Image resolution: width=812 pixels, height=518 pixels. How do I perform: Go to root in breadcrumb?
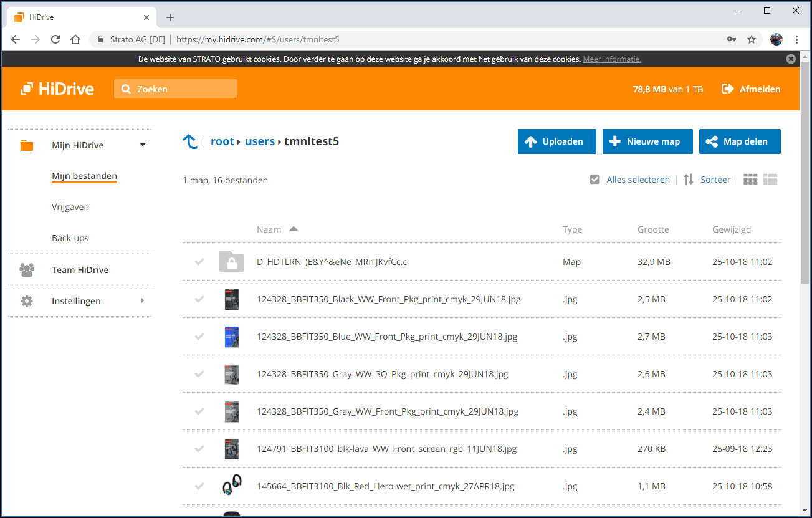point(222,141)
